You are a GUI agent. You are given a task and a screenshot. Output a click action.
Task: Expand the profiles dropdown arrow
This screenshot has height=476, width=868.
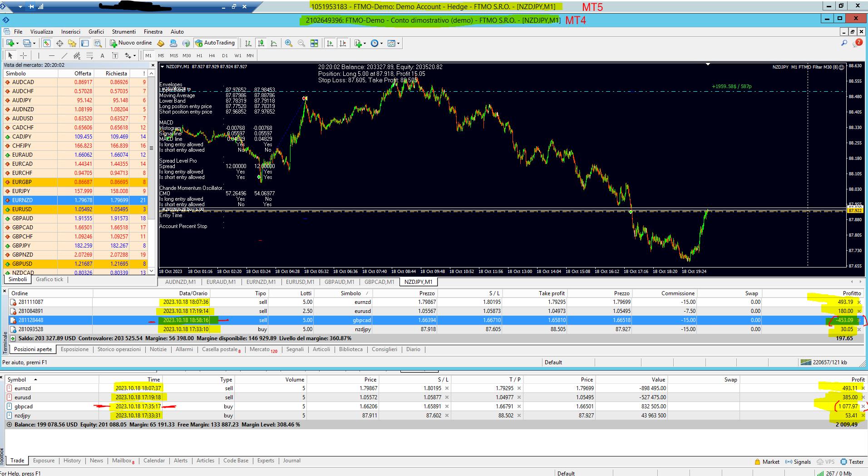tap(35, 44)
